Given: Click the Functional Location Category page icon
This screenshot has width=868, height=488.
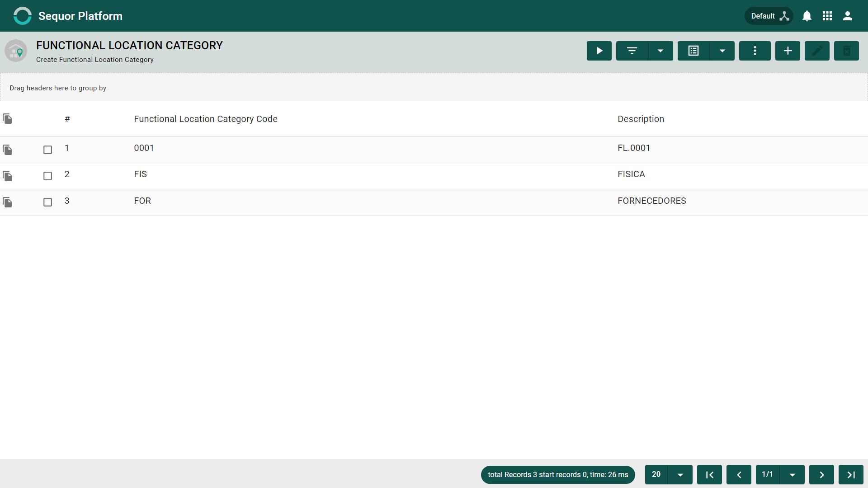Looking at the screenshot, I should click(x=16, y=51).
